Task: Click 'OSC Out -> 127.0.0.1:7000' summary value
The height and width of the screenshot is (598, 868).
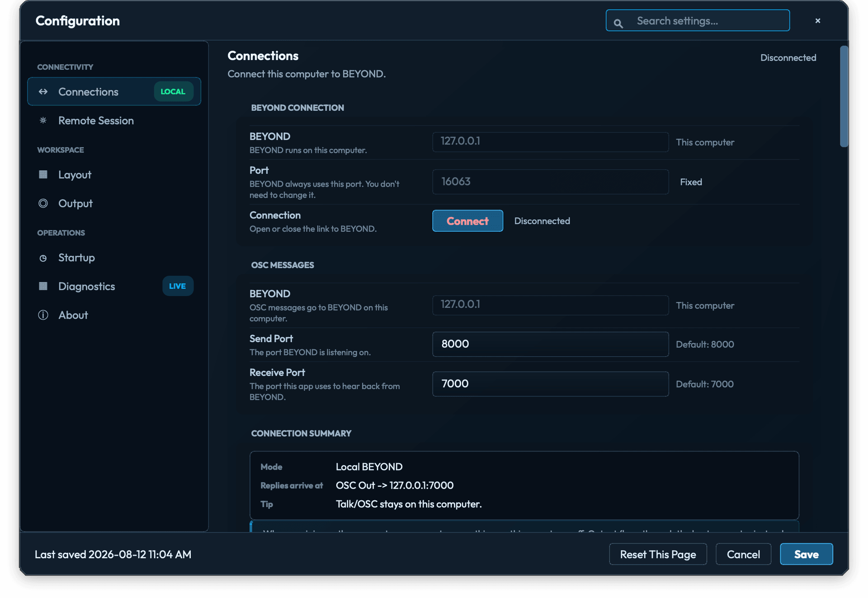Action: point(395,485)
